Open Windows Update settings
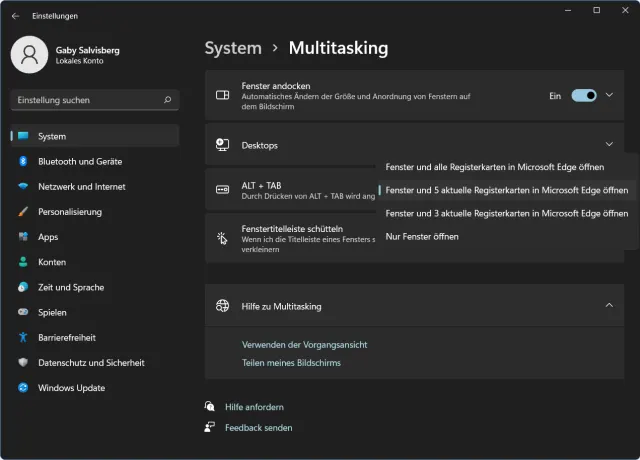 (71, 388)
